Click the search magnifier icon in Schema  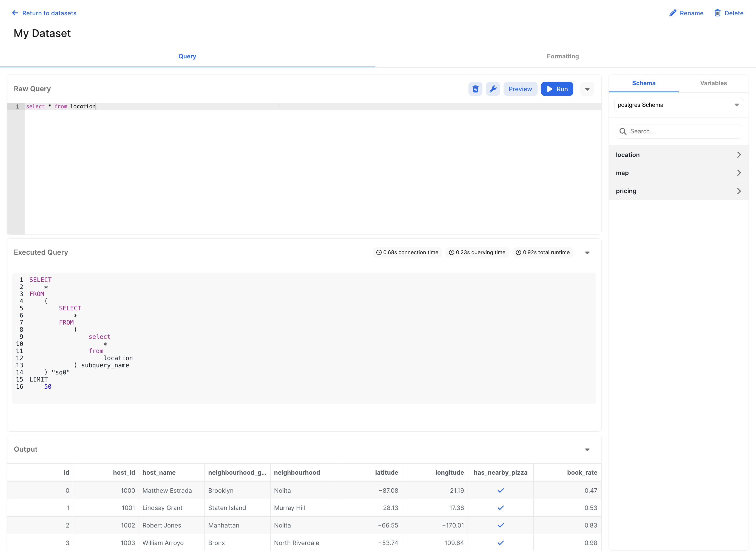[623, 131]
